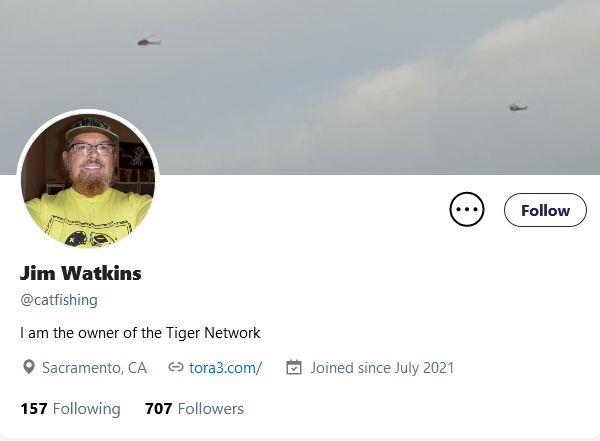Click the gray helicopter in the banner

(518, 106)
